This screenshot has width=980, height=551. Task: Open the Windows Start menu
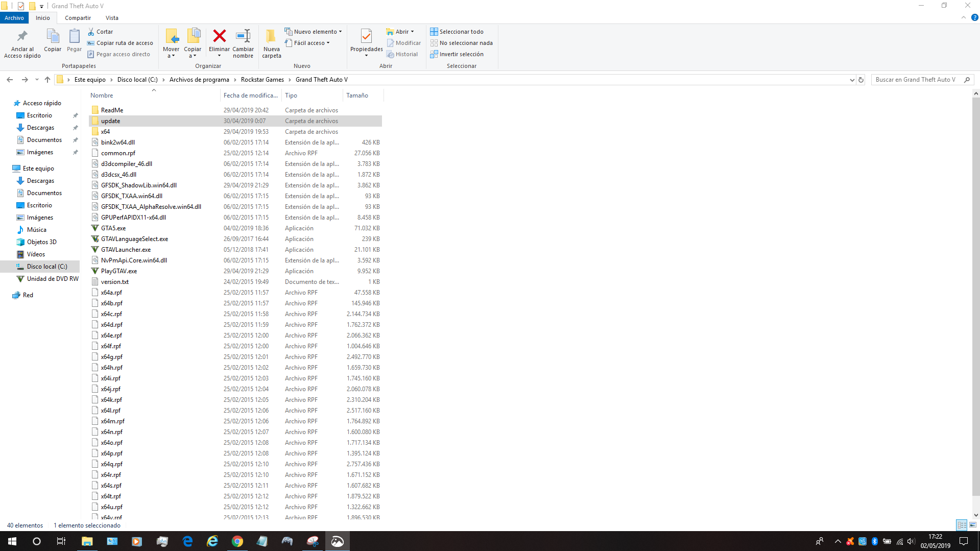point(12,541)
